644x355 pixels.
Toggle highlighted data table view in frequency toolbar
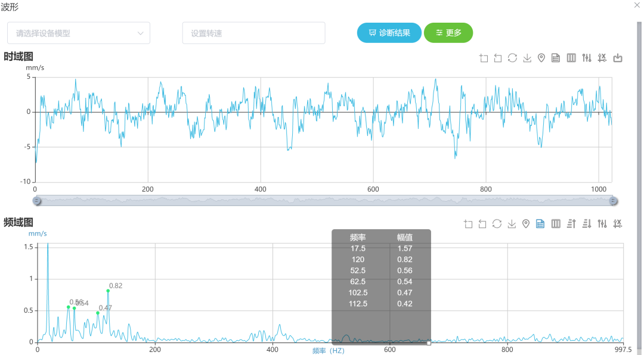(540, 224)
